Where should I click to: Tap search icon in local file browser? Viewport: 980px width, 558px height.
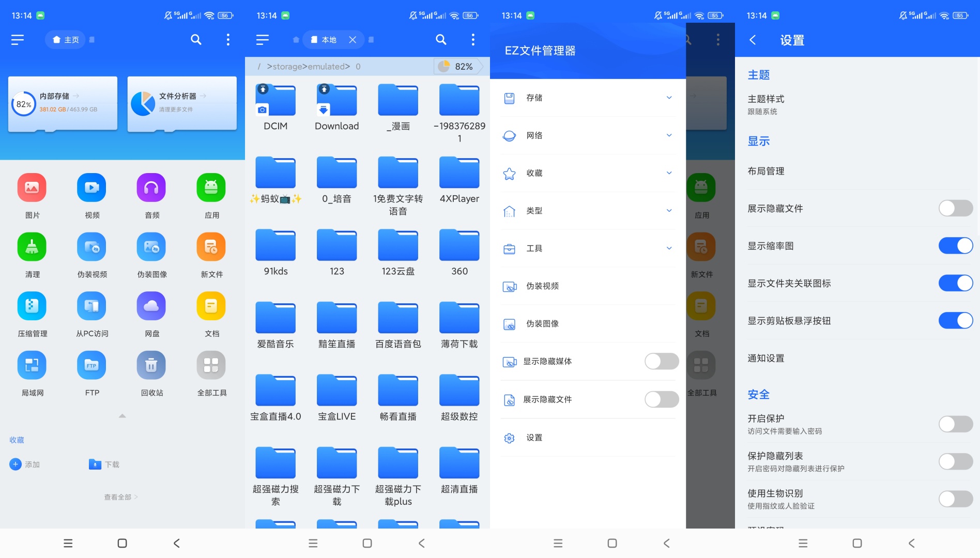pyautogui.click(x=441, y=40)
